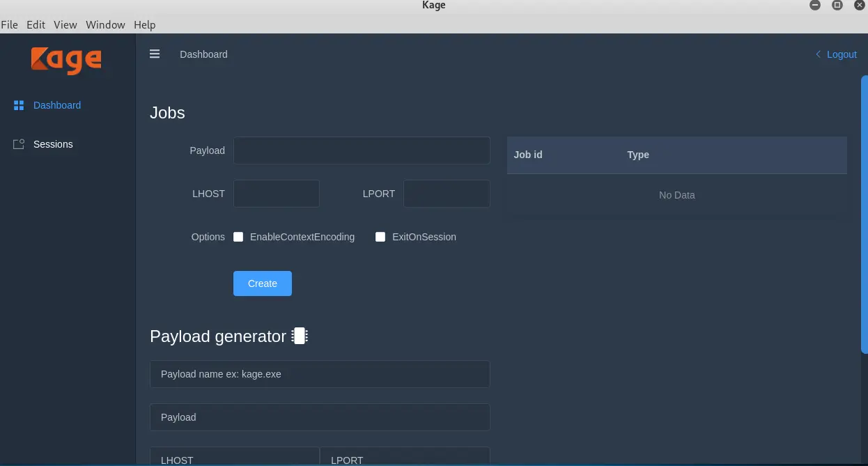The width and height of the screenshot is (868, 466).
Task: Click the Payload name ex: kage.exe field
Action: point(320,374)
